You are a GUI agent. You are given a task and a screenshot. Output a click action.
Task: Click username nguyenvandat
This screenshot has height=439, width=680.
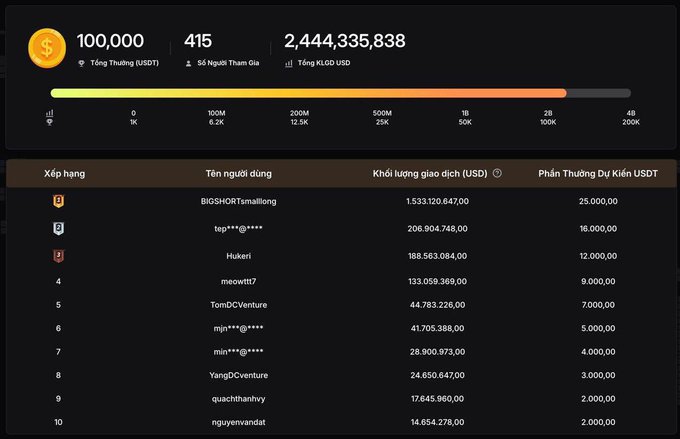239,422
